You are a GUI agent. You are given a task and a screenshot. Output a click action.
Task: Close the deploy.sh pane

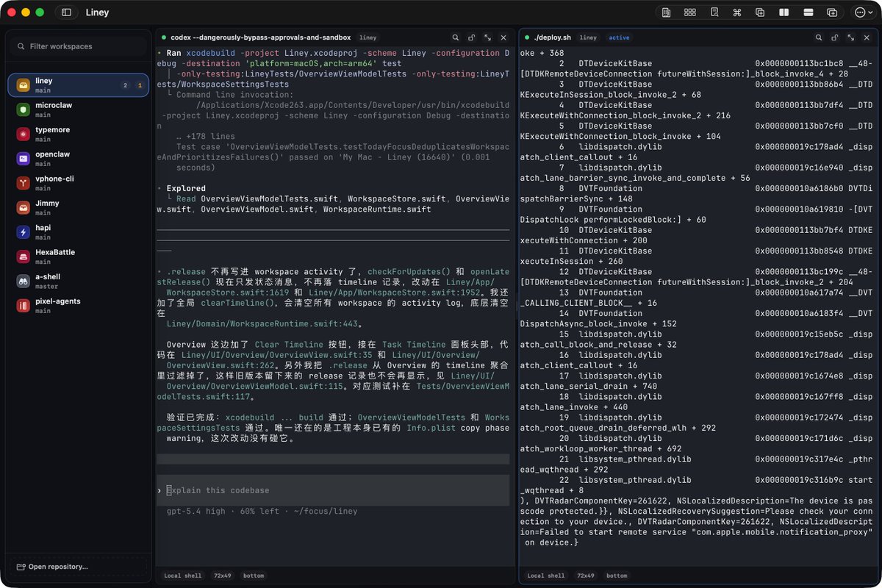[867, 37]
